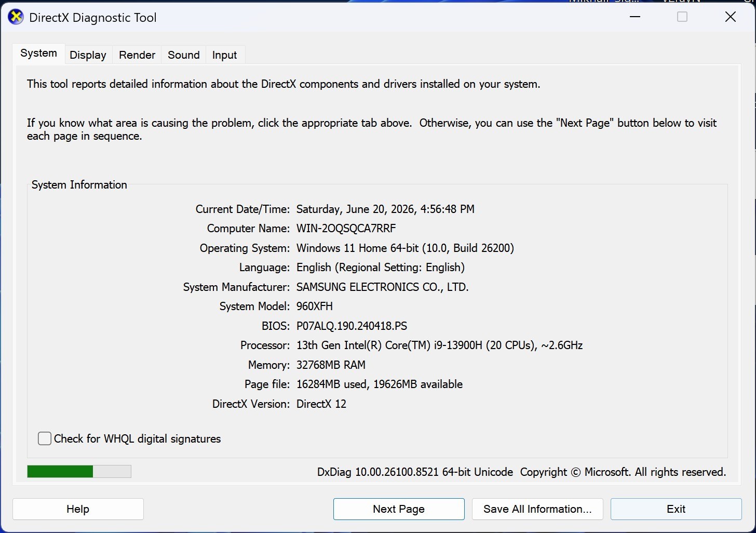Viewport: 756px width, 533px height.
Task: Click the Page file label
Action: click(x=267, y=384)
